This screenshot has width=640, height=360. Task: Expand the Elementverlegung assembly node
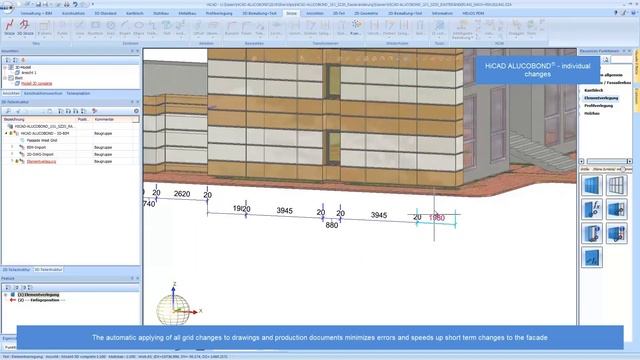[x=12, y=161]
